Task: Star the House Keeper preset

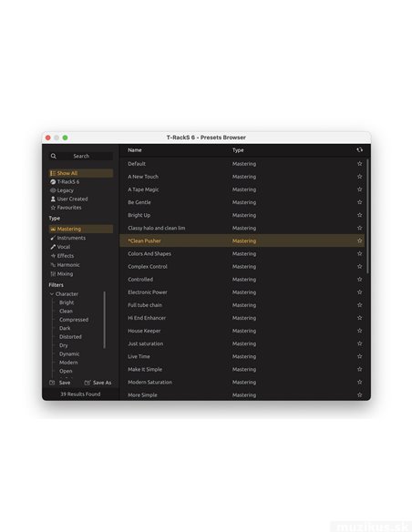Action: click(359, 331)
